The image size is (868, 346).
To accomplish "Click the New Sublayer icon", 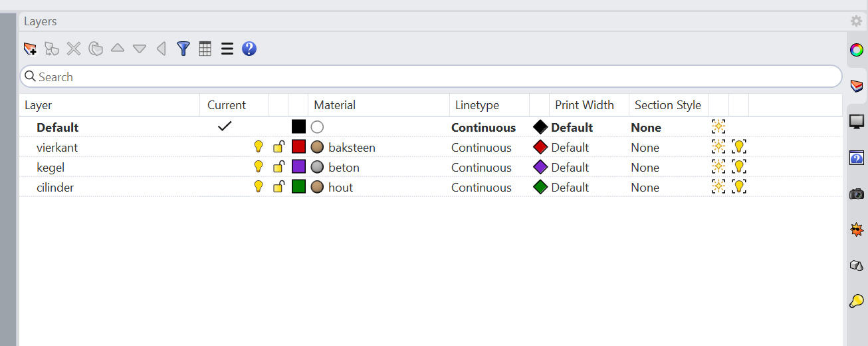I will pos(52,49).
